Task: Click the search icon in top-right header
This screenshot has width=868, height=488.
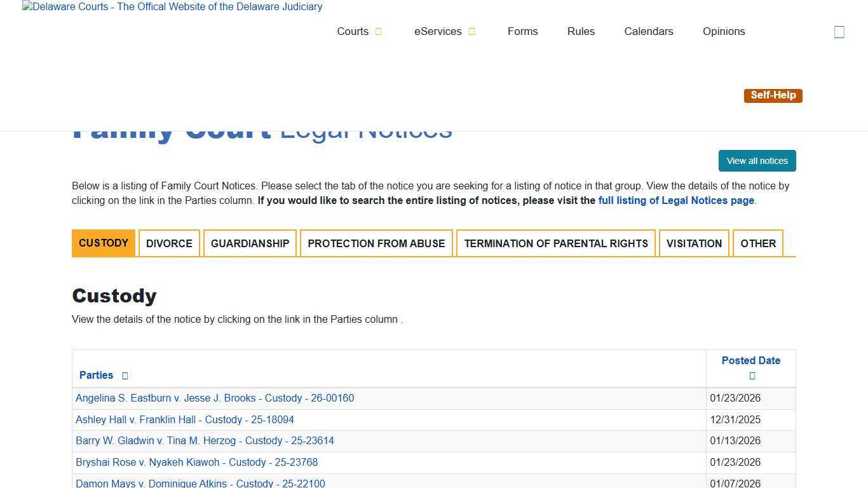Action: pos(839,32)
